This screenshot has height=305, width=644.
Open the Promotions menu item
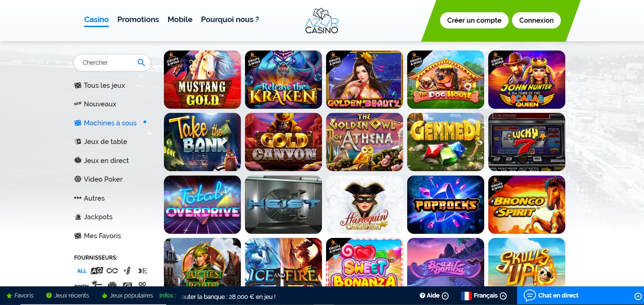tap(138, 20)
